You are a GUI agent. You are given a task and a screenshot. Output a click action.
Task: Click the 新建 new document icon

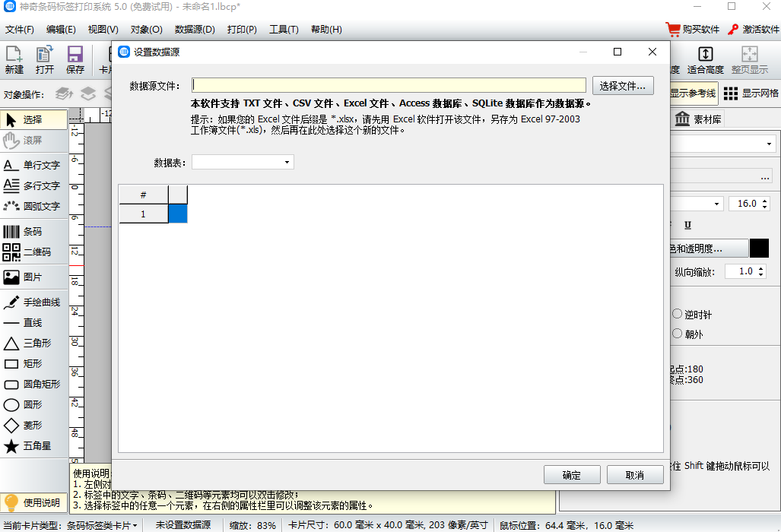[13, 60]
